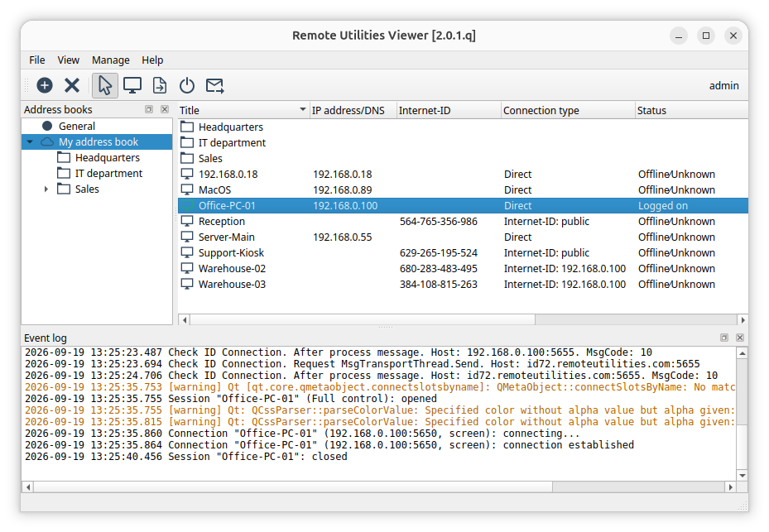
Task: Click the admin user label
Action: (723, 85)
